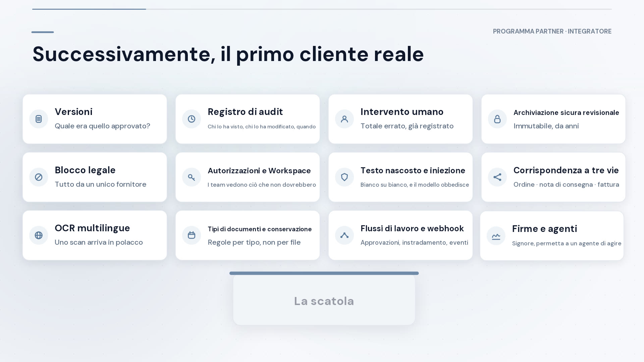Select the Versioni card title
This screenshot has width=644, height=362.
73,112
